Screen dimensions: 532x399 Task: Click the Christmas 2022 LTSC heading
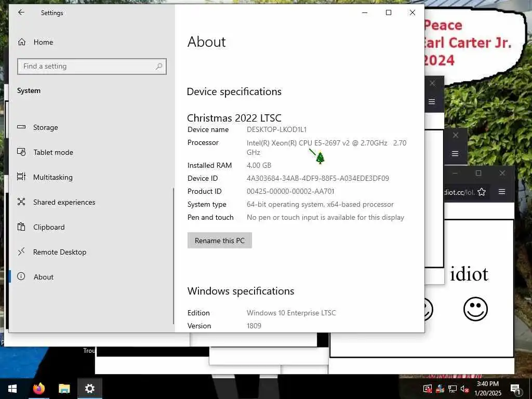tap(234, 118)
